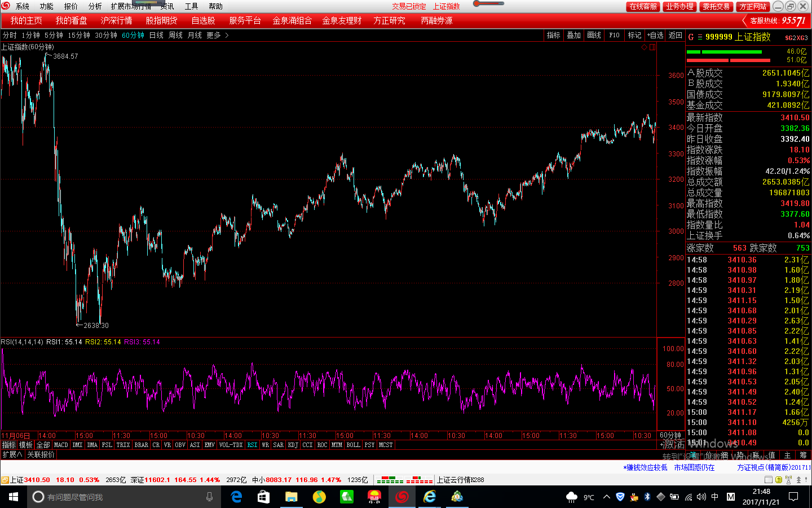This screenshot has height=508, width=812.
Task: Switch to the 5分钟 period
Action: pos(54,35)
